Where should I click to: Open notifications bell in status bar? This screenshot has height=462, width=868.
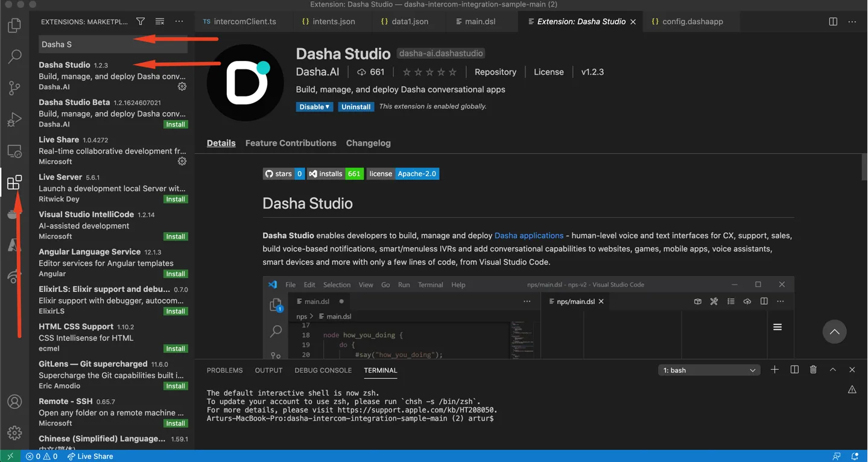855,456
